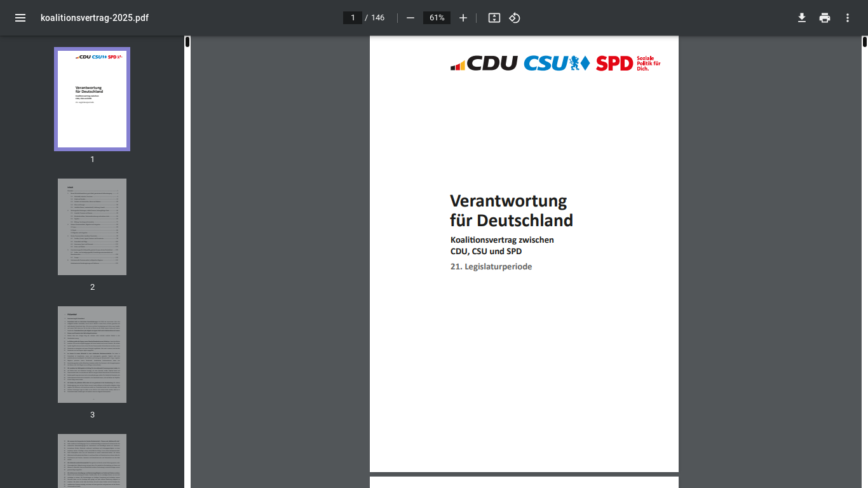Screen dimensions: 868x488
Task: Toggle the sidebar hamburger menu
Action: (x=20, y=18)
